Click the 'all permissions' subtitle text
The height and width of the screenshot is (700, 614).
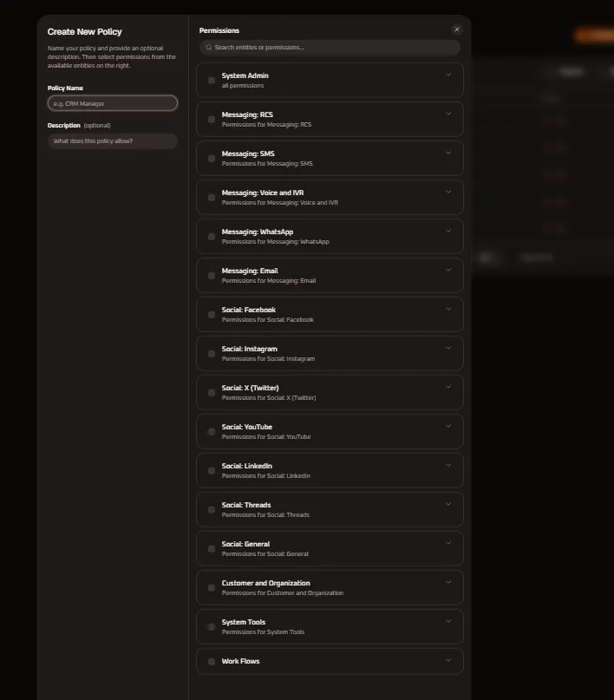click(243, 86)
